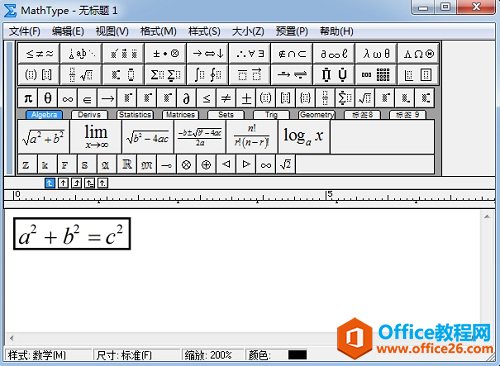Select the decimal tab stop button
The width and height of the screenshot is (500, 366).
click(x=103, y=183)
